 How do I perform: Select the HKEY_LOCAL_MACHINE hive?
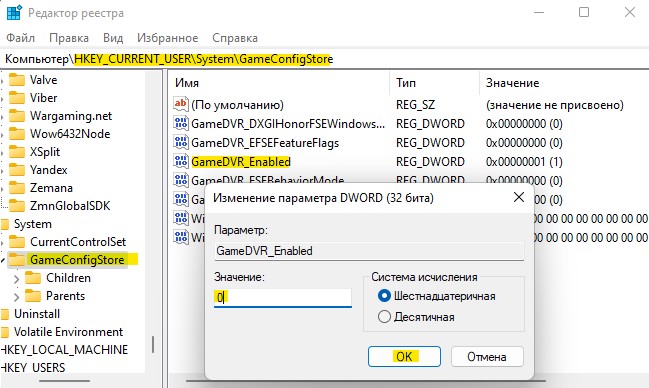(x=65, y=349)
